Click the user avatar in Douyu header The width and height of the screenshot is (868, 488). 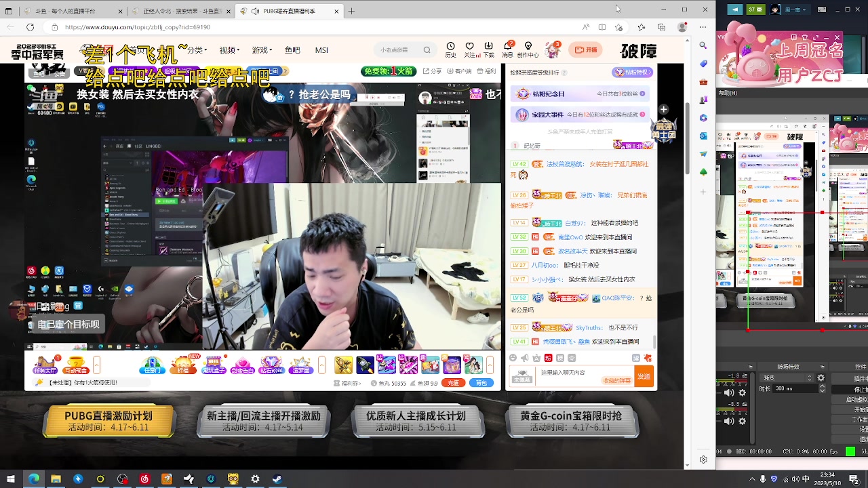[x=553, y=49]
